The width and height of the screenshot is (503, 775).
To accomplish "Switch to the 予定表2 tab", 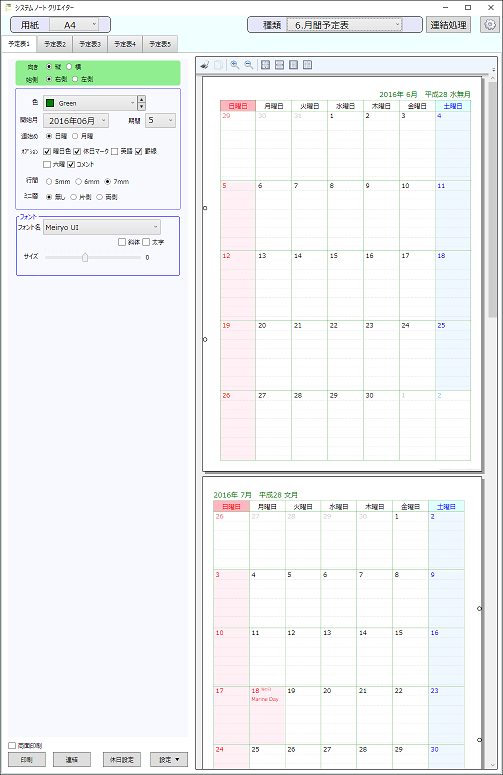I will coord(55,44).
